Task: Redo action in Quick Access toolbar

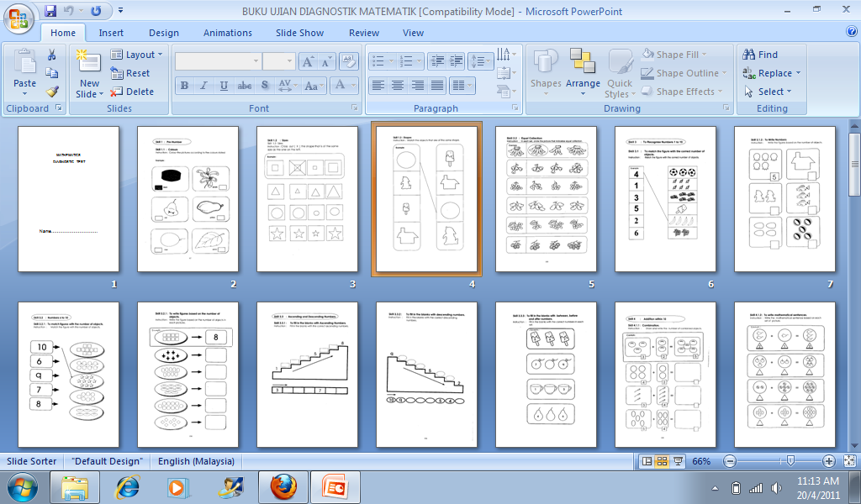Action: [96, 10]
